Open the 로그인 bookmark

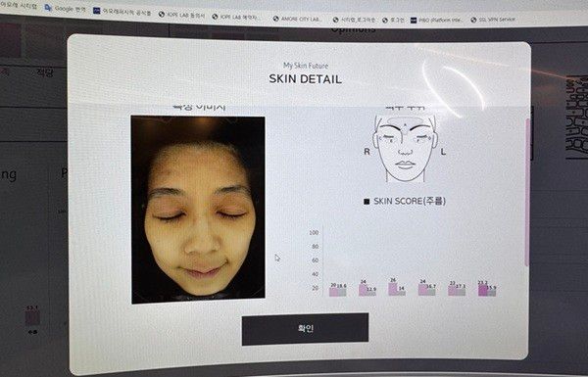394,20
